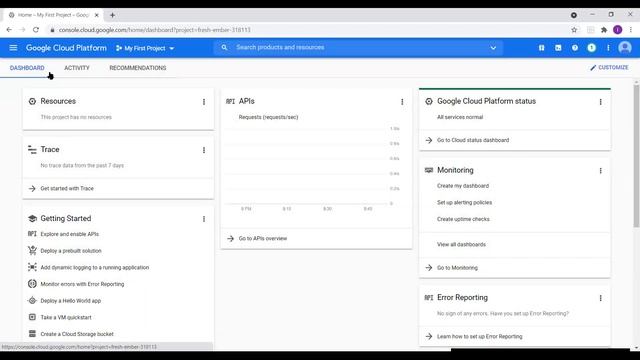Click Create a Cloud Storage bucket
Screen dimensions: 640x360
(77, 334)
